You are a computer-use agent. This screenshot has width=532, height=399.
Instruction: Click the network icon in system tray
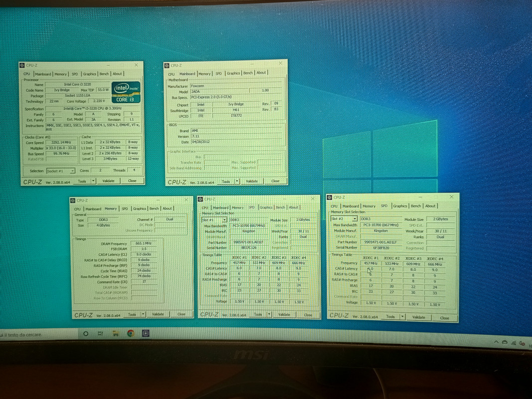(514, 343)
